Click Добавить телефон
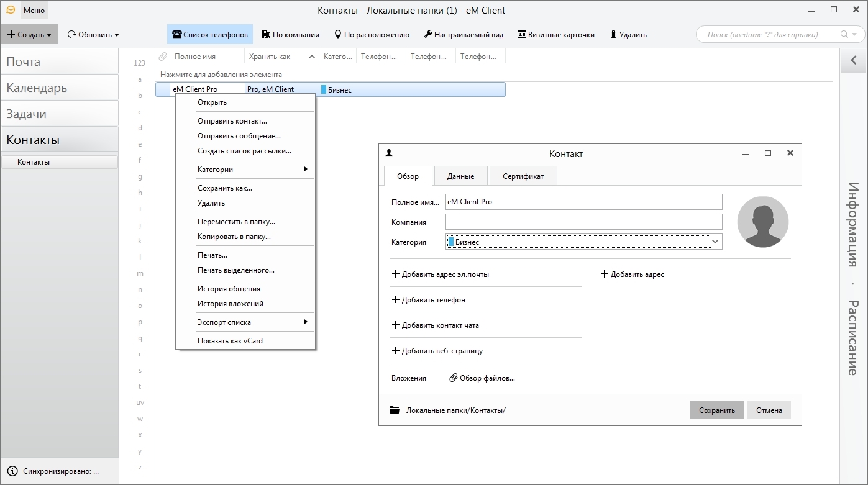The width and height of the screenshot is (868, 485). (429, 300)
